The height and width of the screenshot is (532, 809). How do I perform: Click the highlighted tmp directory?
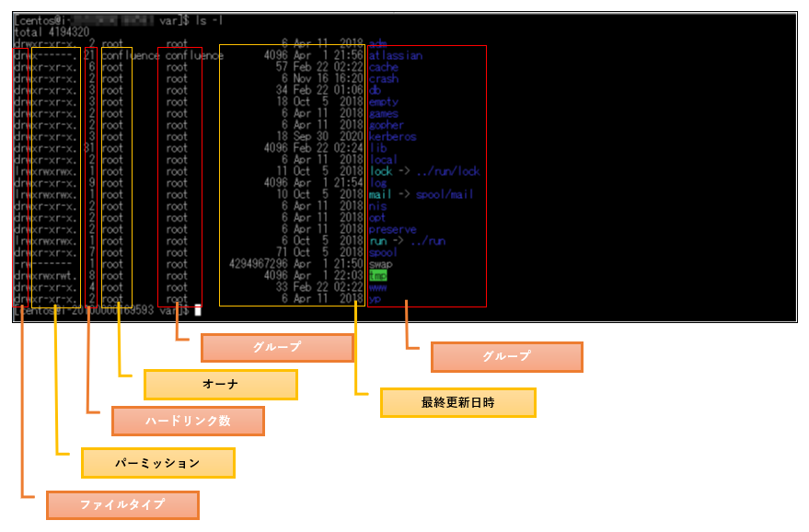point(377,275)
